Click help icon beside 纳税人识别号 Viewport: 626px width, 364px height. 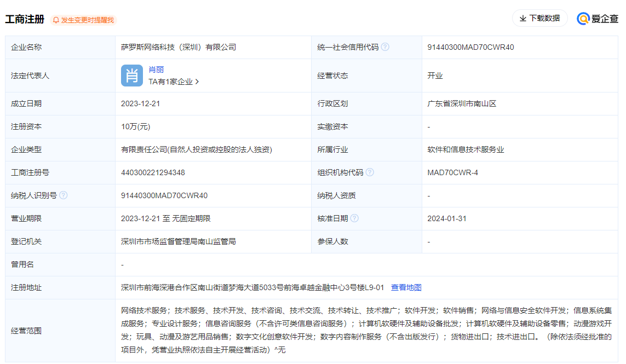(64, 195)
